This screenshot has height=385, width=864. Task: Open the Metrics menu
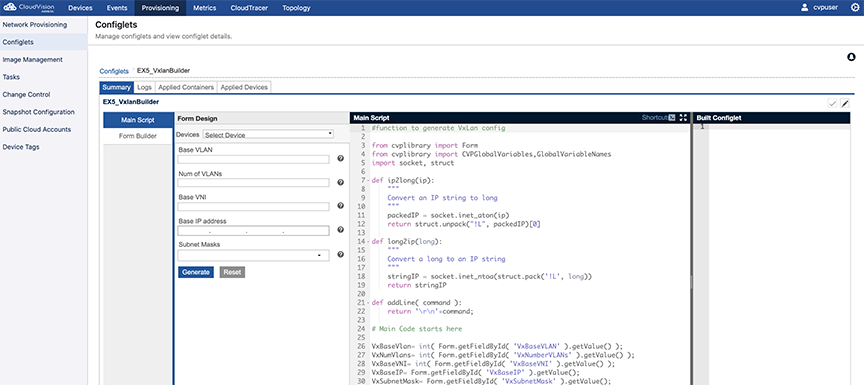[x=205, y=8]
